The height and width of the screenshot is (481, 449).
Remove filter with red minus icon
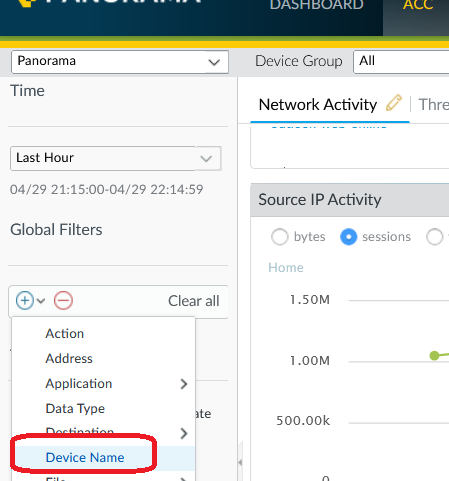[63, 300]
